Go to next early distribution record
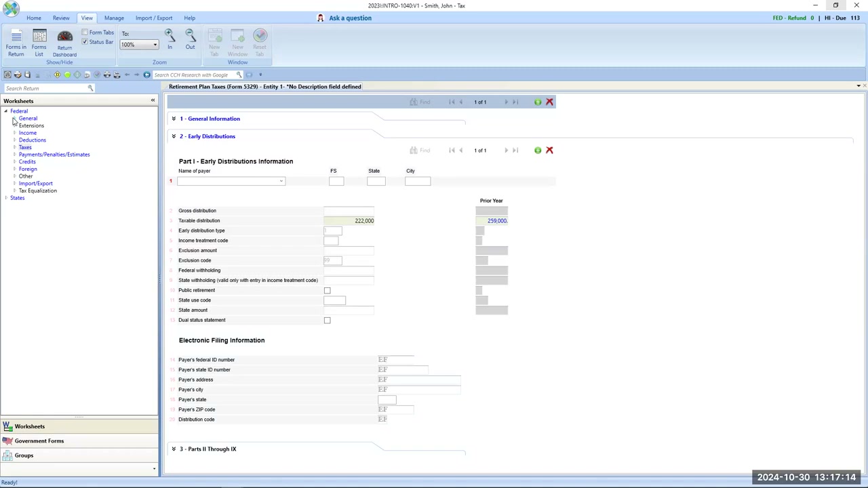This screenshot has width=868, height=488. click(506, 150)
